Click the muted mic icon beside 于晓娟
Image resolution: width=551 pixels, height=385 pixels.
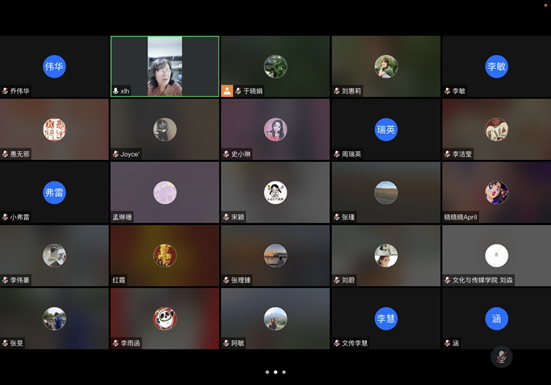238,91
